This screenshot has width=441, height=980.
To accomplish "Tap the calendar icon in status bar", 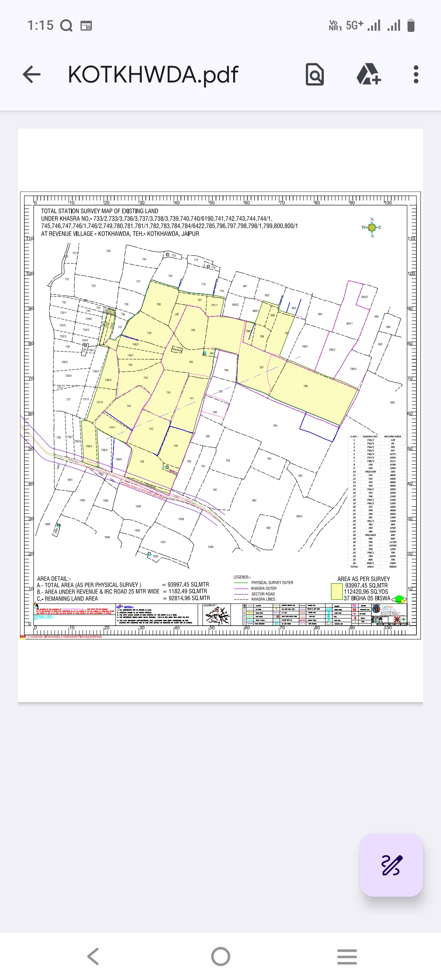I will click(86, 26).
